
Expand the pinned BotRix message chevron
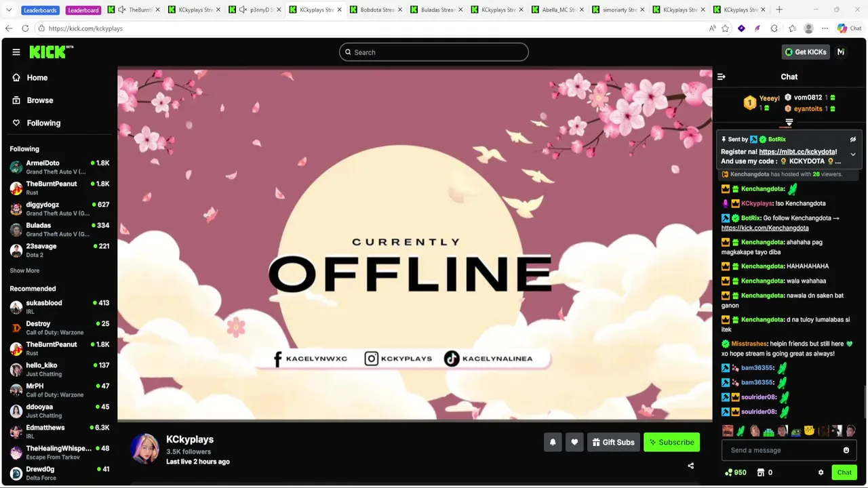[853, 154]
